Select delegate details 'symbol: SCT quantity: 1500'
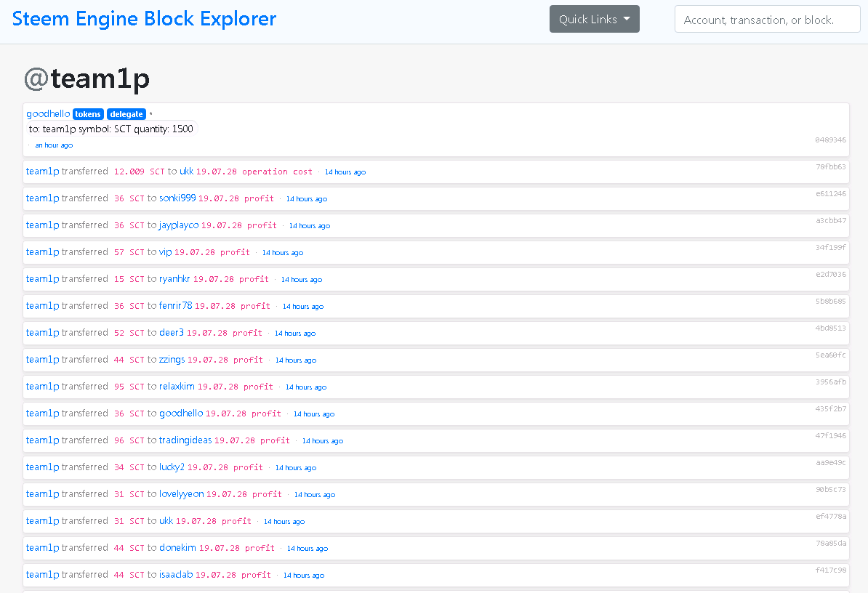868x593 pixels. (136, 129)
